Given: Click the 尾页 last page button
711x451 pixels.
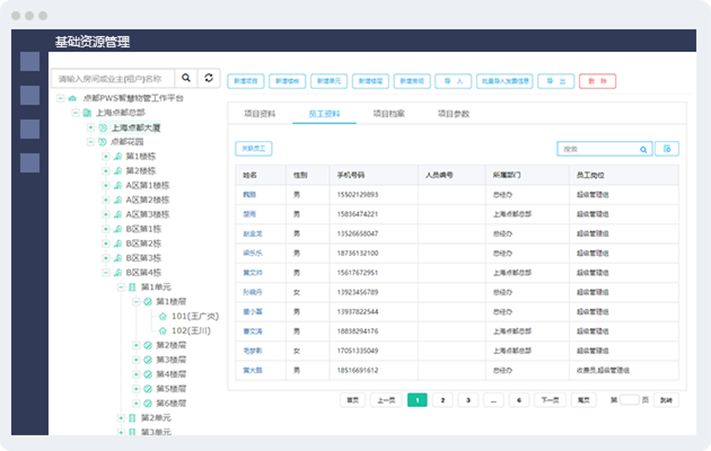Looking at the screenshot, I should (x=584, y=400).
